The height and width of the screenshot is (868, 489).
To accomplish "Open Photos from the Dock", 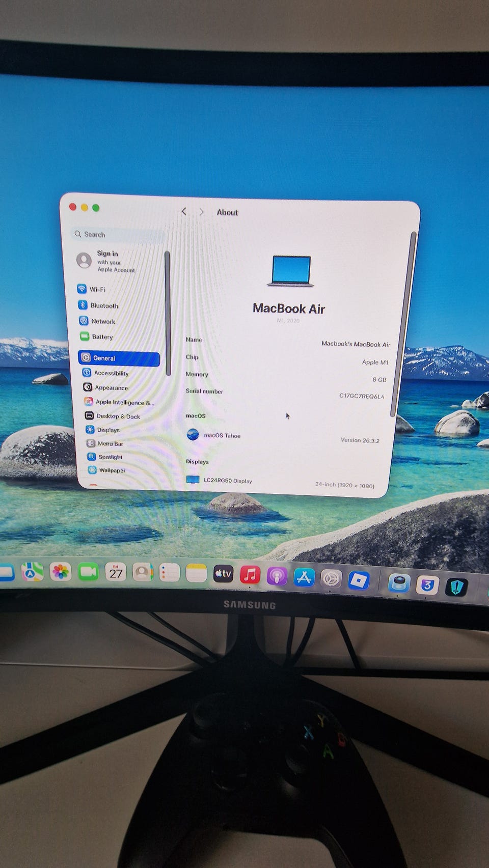I will [x=60, y=572].
